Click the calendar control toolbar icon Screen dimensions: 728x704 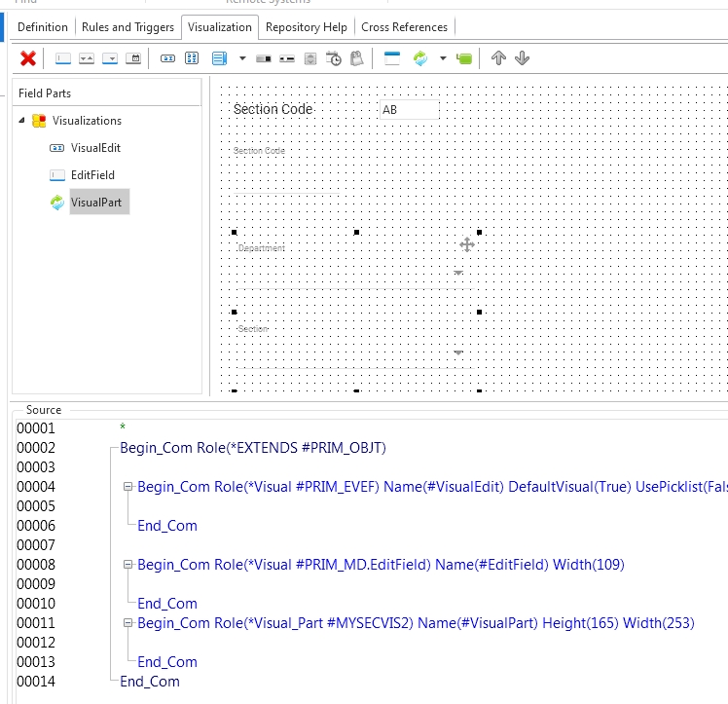(x=133, y=58)
